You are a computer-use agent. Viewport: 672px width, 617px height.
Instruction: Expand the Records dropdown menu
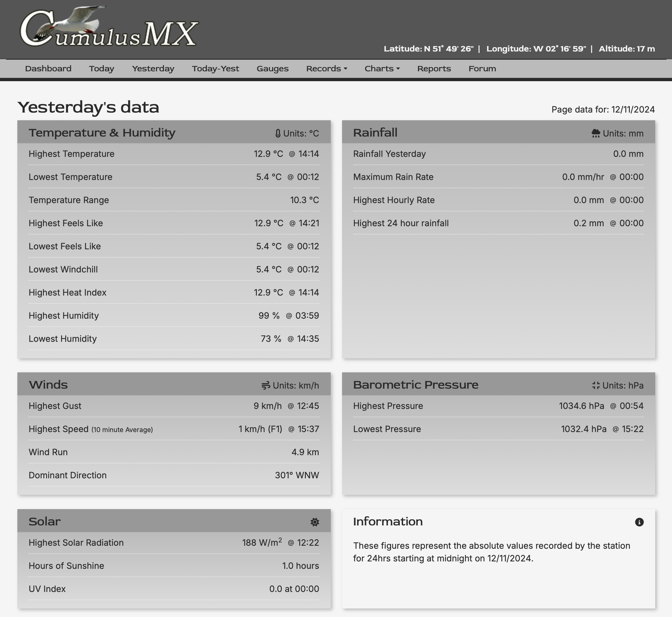pos(326,69)
